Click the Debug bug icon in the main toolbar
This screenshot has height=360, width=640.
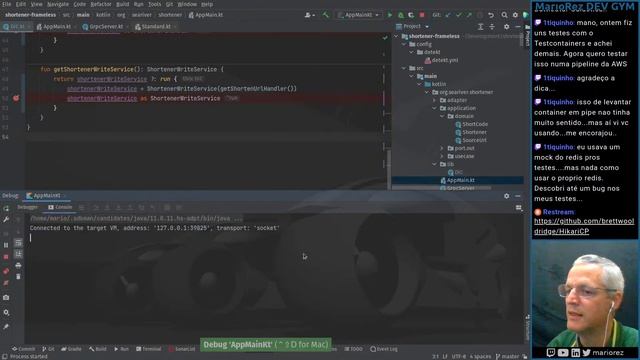click(x=401, y=15)
